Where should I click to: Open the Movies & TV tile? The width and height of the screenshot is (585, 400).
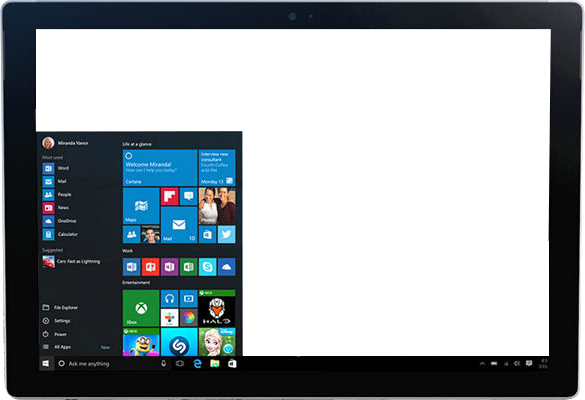coord(188,299)
